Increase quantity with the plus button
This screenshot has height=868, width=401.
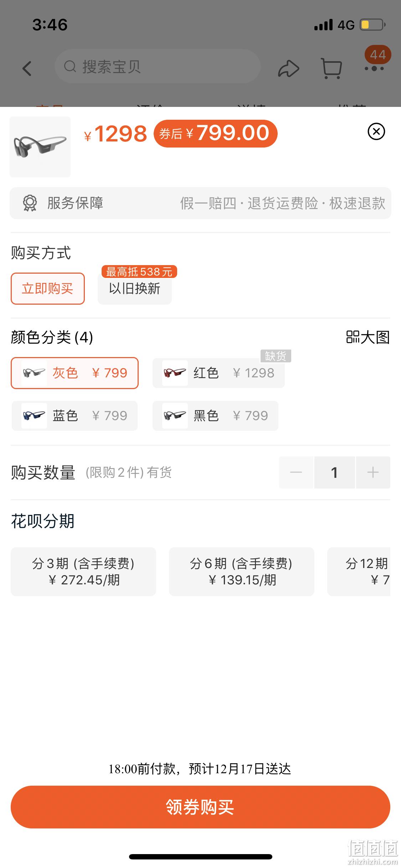coord(373,472)
